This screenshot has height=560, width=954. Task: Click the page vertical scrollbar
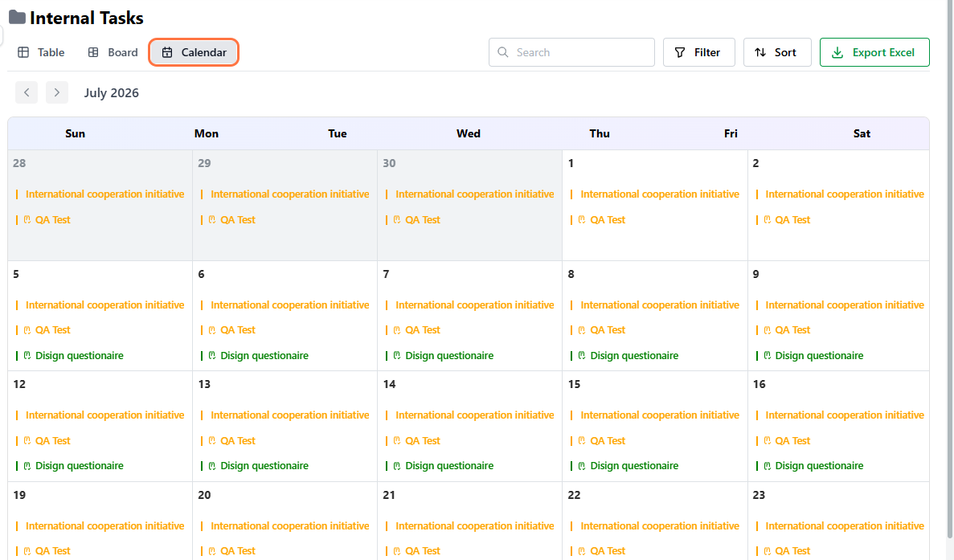click(950, 268)
